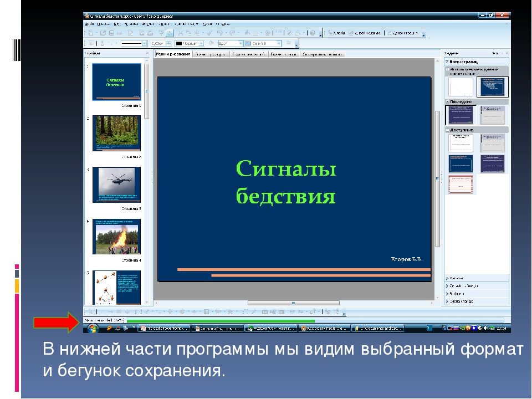Click the green saving progress bar

221,320
